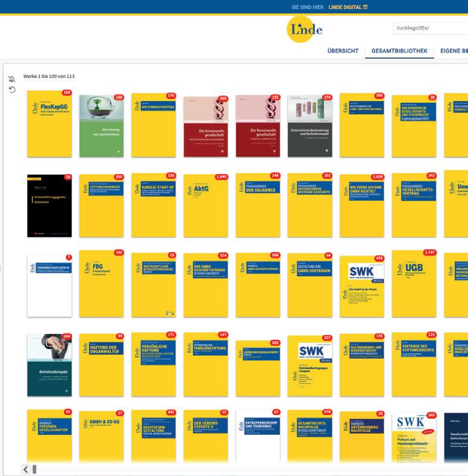The width and height of the screenshot is (468, 476).
Task: Click the horizontal scrollbar handle
Action: tap(34, 469)
